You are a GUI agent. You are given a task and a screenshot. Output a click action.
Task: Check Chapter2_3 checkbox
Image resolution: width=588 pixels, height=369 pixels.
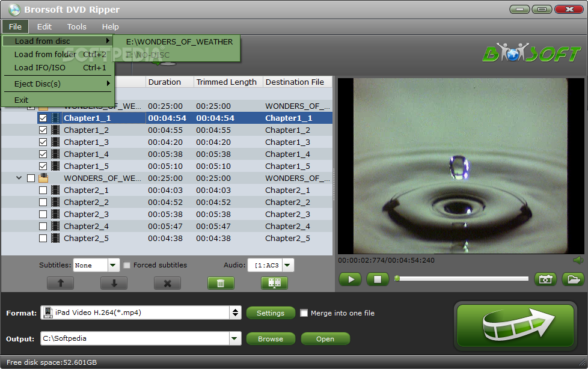pyautogui.click(x=43, y=214)
